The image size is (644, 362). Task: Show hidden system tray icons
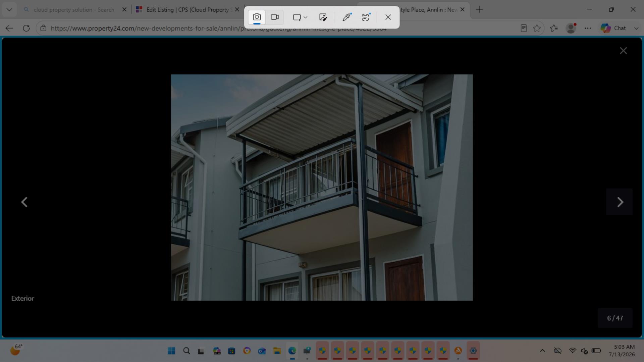point(542,351)
